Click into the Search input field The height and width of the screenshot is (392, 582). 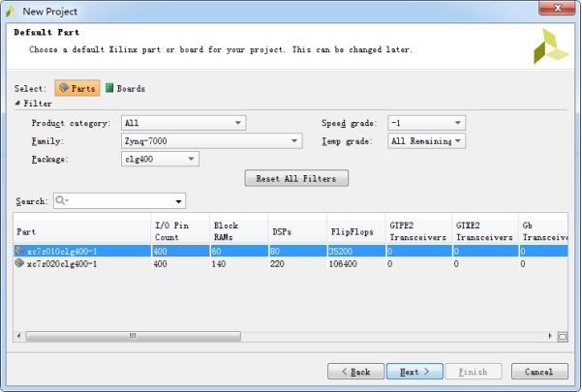[x=121, y=200]
